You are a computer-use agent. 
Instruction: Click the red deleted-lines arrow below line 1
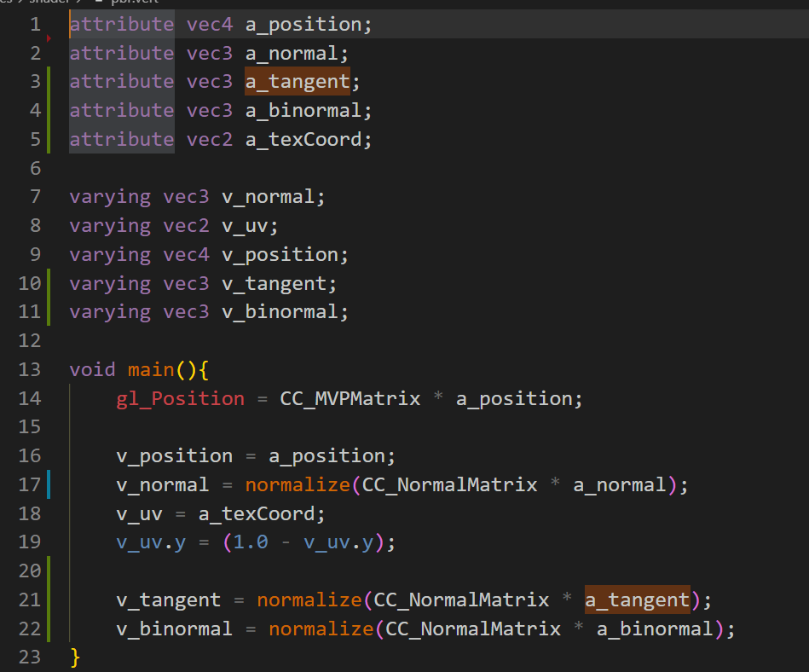tap(49, 38)
